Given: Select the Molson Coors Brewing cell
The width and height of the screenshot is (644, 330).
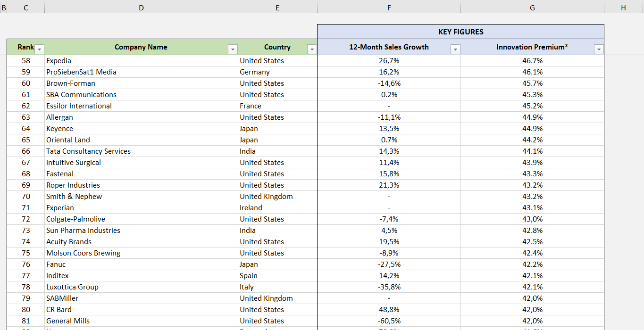Looking at the screenshot, I should [142, 253].
